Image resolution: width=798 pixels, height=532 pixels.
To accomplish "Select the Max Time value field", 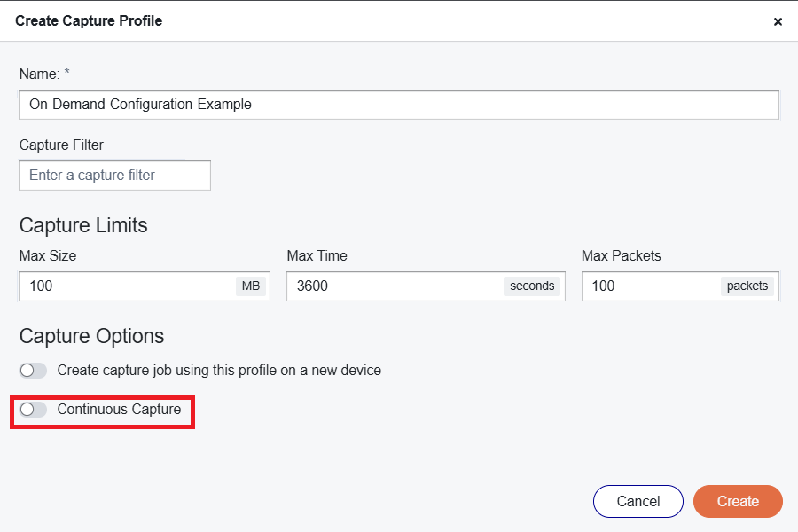I will 395,286.
